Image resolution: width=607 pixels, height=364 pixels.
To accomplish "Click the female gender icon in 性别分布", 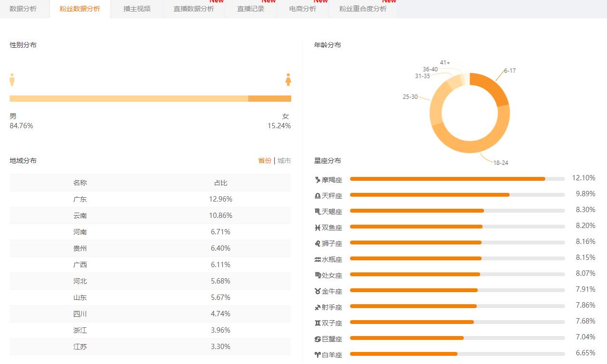I will click(x=288, y=80).
